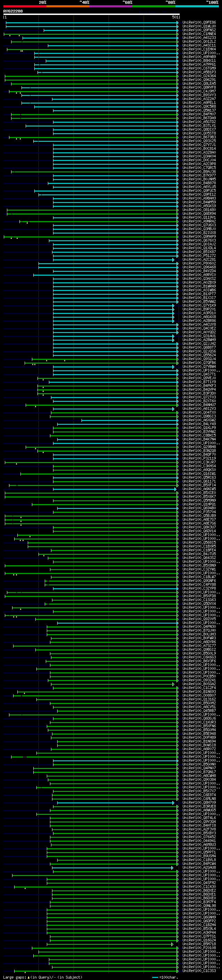Select the UniRef100_O81480 label
Screen dimensions: 222x980
[199, 210]
